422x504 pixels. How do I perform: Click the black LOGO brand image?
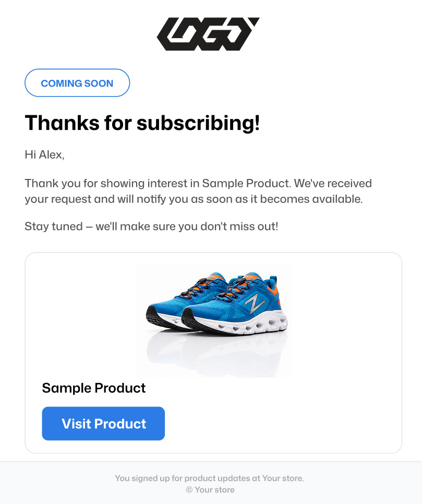[208, 34]
